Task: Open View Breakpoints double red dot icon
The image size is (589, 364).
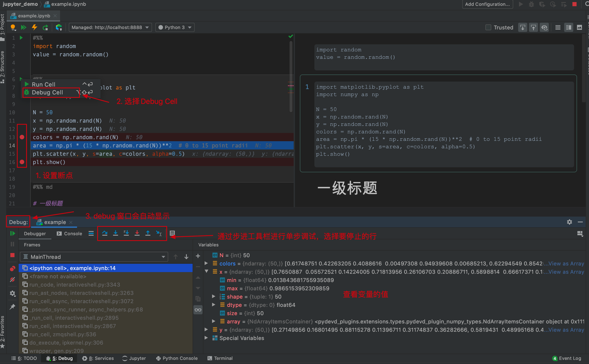Action: 12,268
